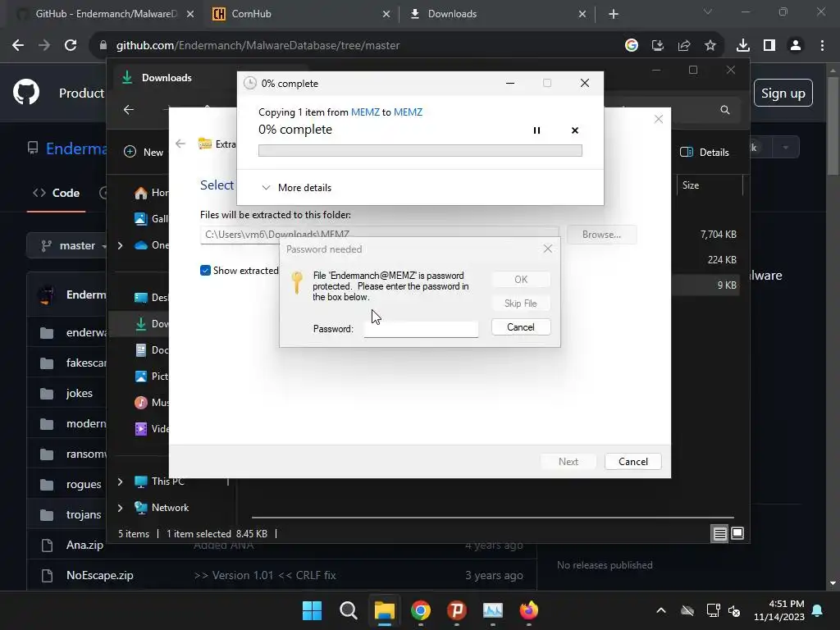Image resolution: width=840 pixels, height=630 pixels.
Task: Click Skip File in the password dialog
Action: click(521, 304)
